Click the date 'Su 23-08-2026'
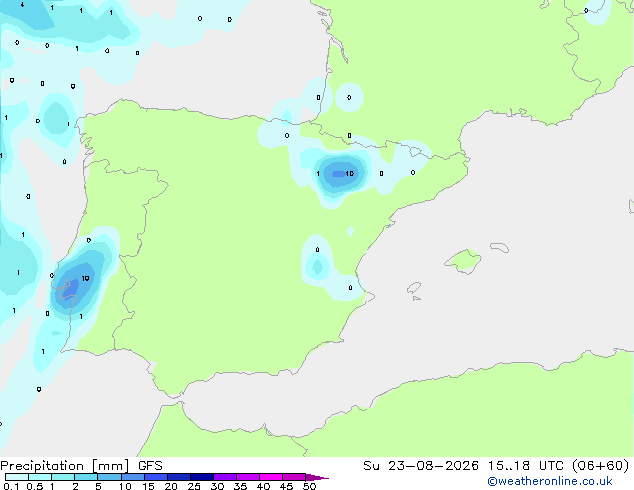The width and height of the screenshot is (634, 490). pyautogui.click(x=421, y=466)
